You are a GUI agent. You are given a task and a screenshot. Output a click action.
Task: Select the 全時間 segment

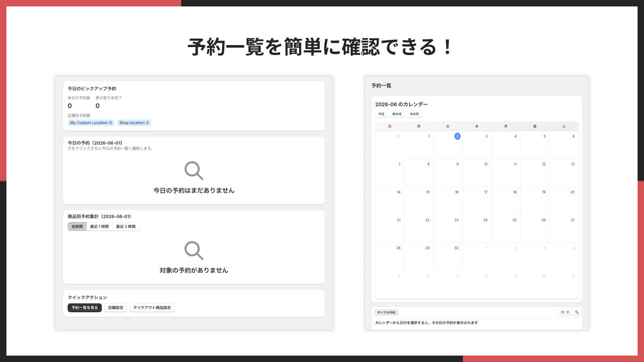point(77,226)
